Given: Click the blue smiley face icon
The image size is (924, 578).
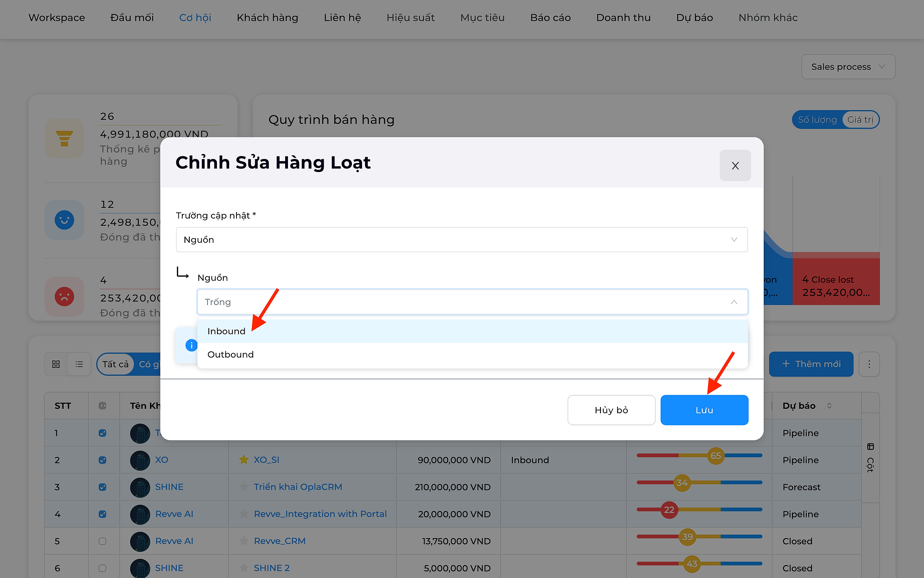Looking at the screenshot, I should [x=64, y=220].
